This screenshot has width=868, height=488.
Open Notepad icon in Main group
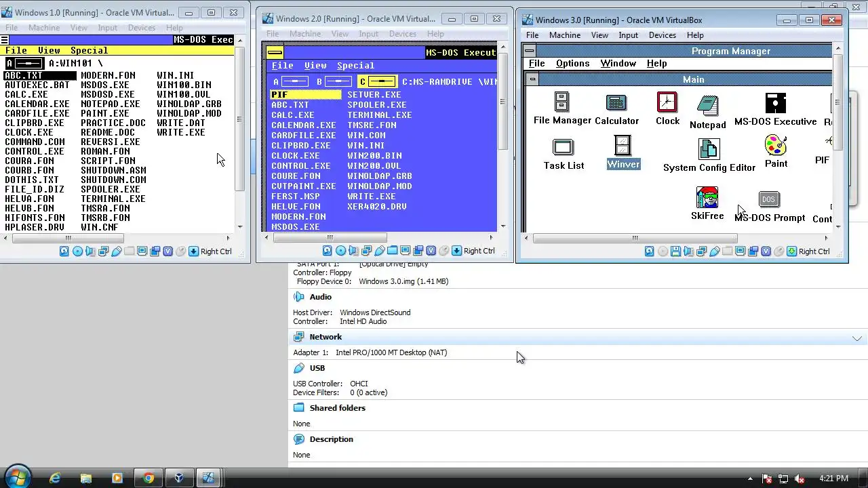708,112
